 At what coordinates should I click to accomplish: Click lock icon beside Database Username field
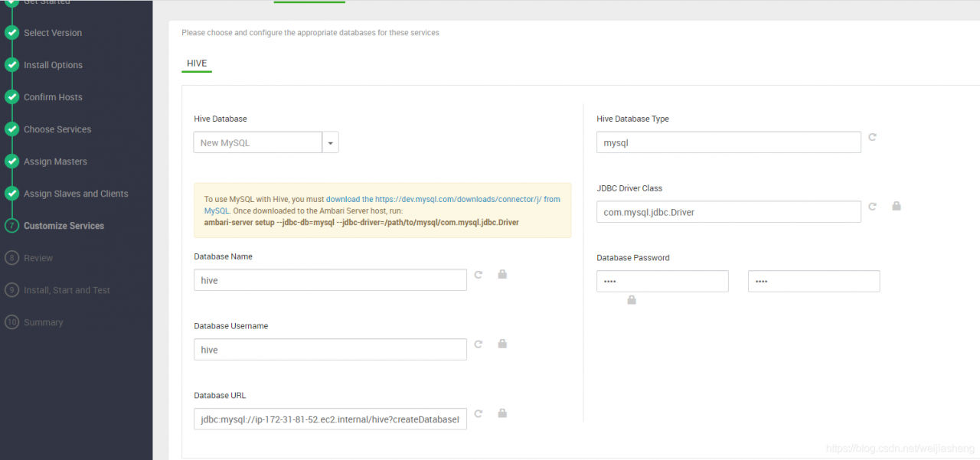coord(502,344)
